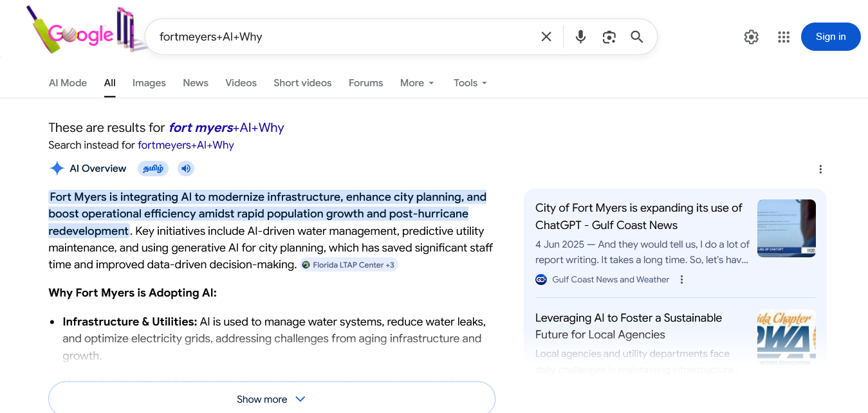Open options for Gulf Coast News source
Viewport: 868px width, 413px height.
pyautogui.click(x=682, y=280)
